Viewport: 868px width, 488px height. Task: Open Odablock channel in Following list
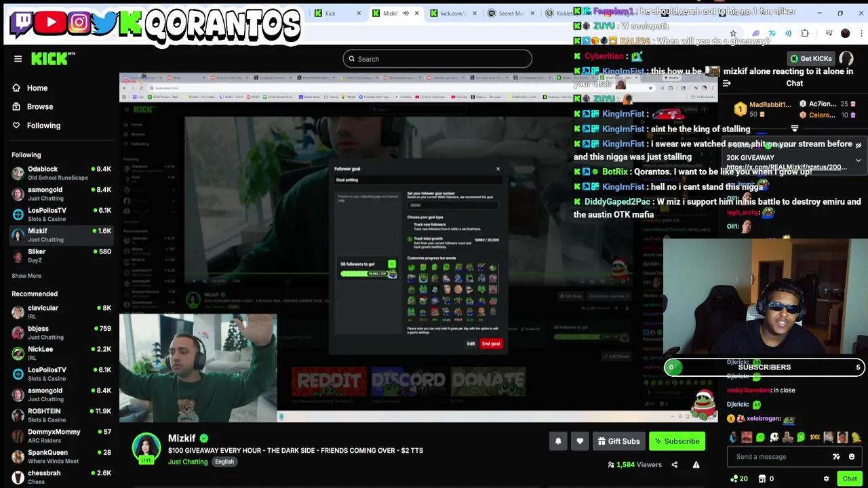[60, 173]
